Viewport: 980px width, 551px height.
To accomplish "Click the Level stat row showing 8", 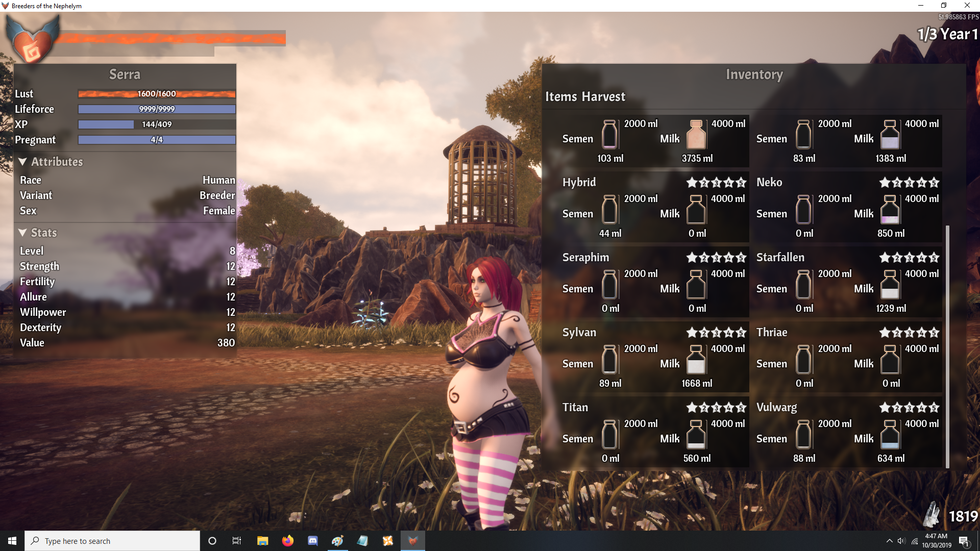I will tap(127, 251).
